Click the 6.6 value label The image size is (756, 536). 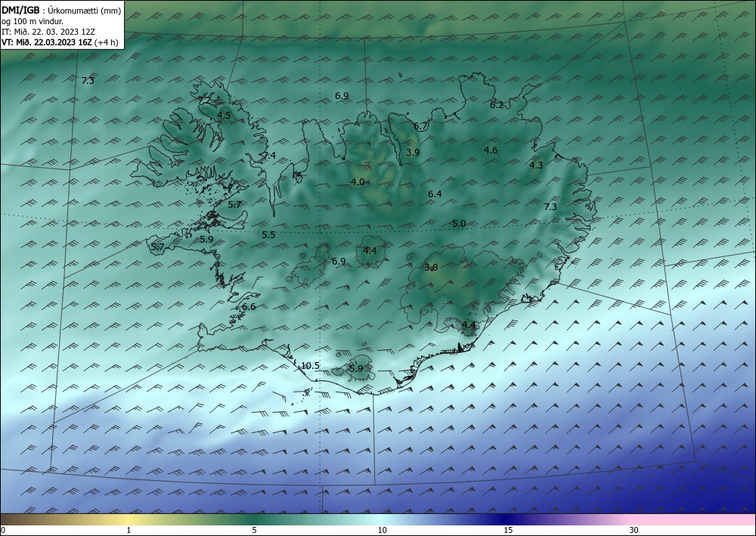click(x=249, y=307)
